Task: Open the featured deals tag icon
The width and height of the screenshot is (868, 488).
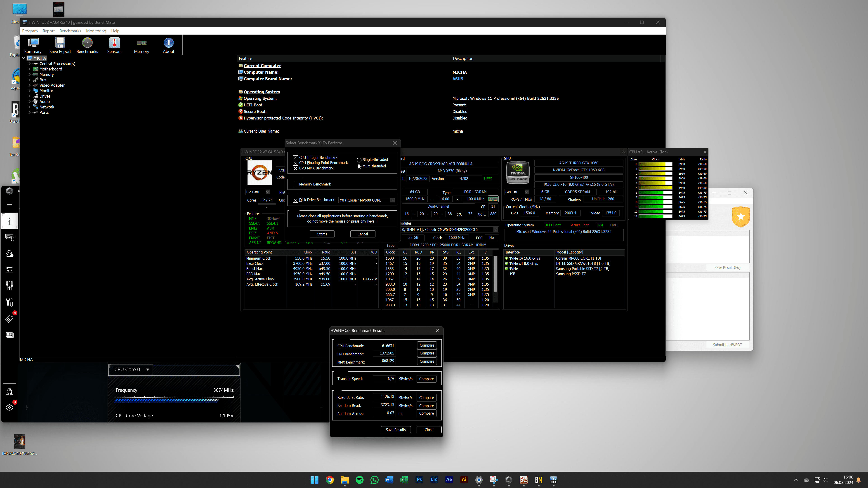Action: tap(9, 318)
